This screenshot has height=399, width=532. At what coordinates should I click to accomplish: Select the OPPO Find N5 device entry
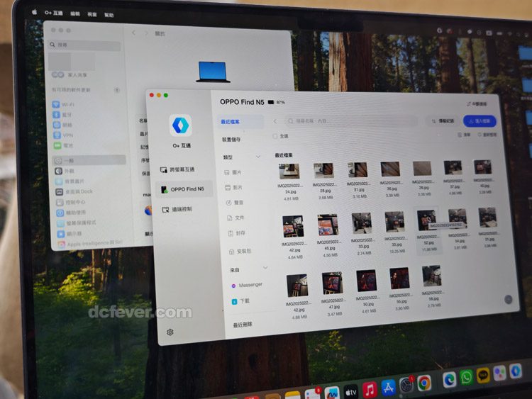point(184,189)
